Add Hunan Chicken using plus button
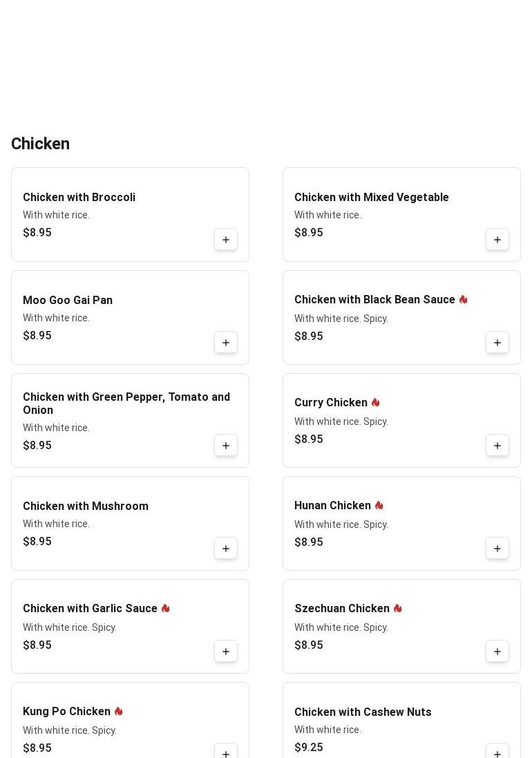Viewport: 532px width, 758px height. tap(497, 549)
